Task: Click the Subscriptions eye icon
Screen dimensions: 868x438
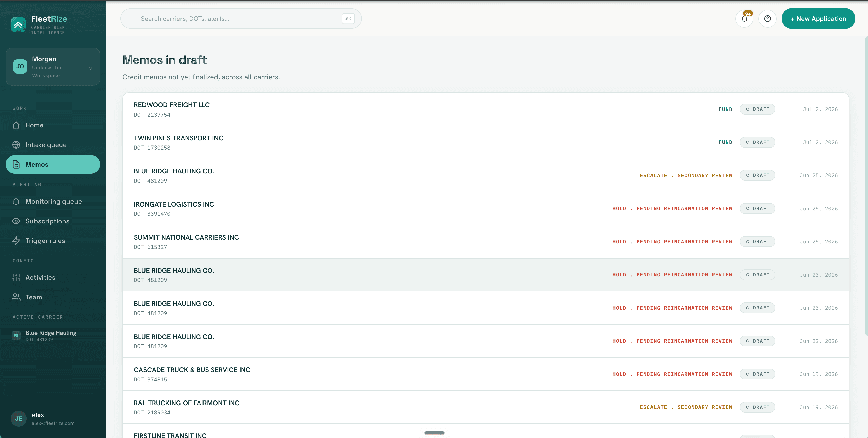Action: click(x=16, y=221)
